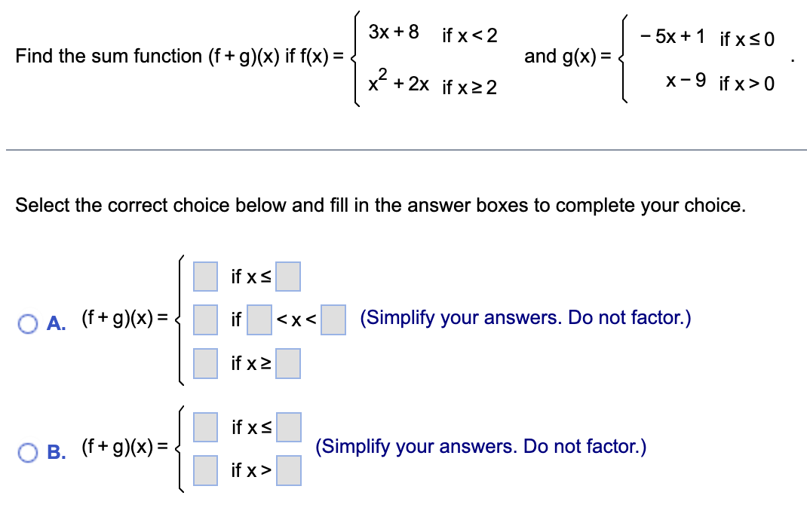Click the x ≥ condition box in choice A
The image size is (807, 532).
[290, 363]
